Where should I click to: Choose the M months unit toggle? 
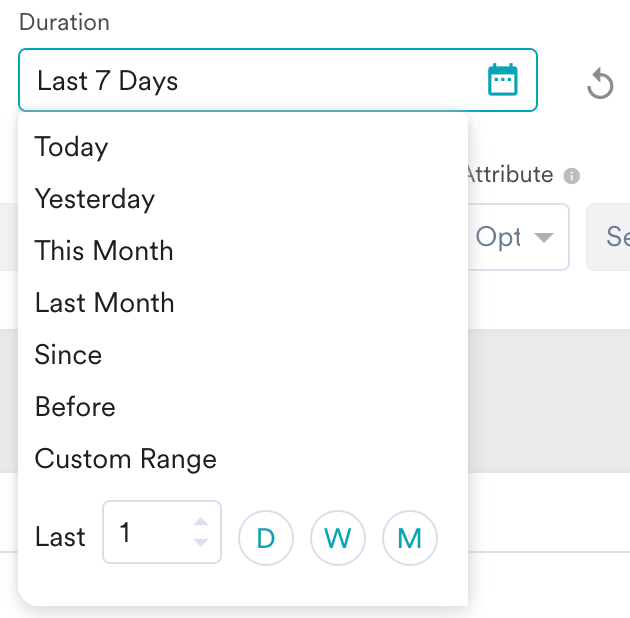click(409, 538)
